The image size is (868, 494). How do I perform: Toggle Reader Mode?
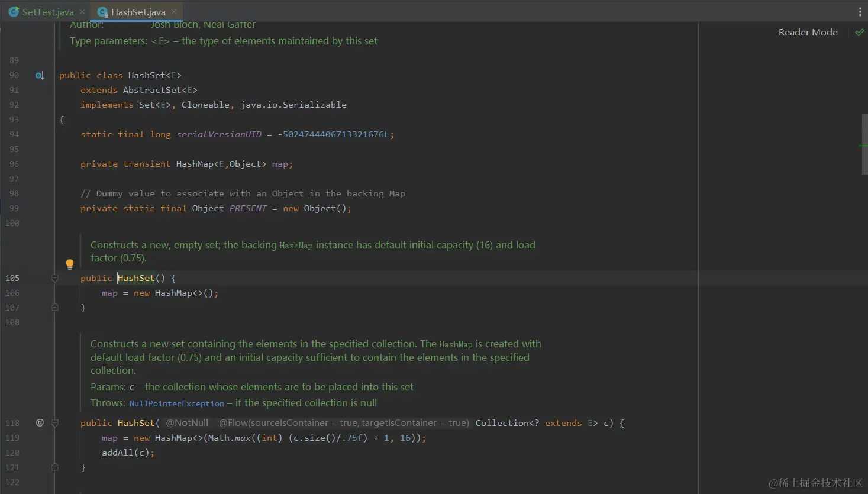pos(808,33)
